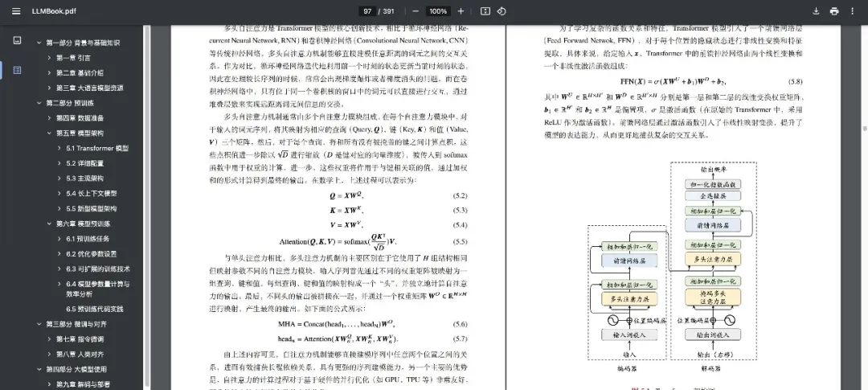Jump to 第二章 基础介绍 in outline
868x390 pixels.
79,72
